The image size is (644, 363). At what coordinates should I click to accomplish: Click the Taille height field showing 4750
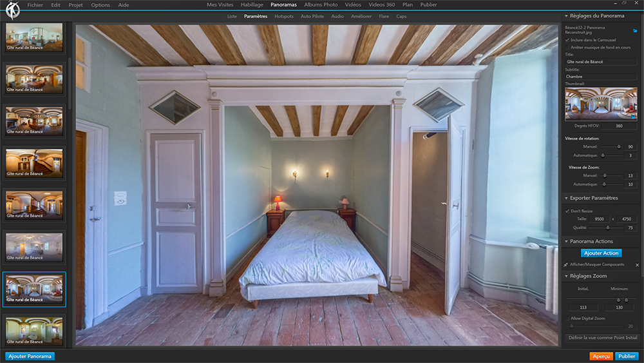627,219
